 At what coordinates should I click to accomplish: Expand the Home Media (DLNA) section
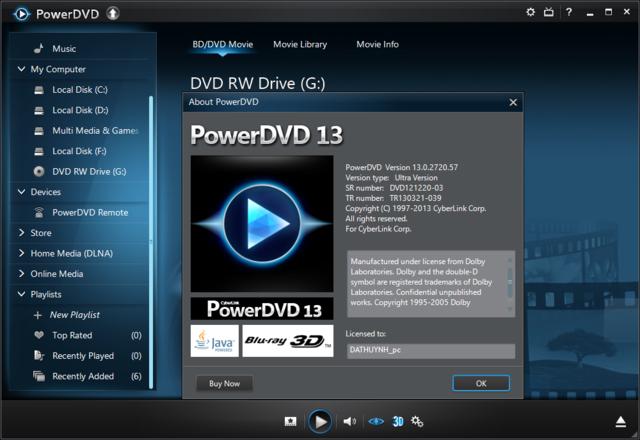pyautogui.click(x=21, y=253)
